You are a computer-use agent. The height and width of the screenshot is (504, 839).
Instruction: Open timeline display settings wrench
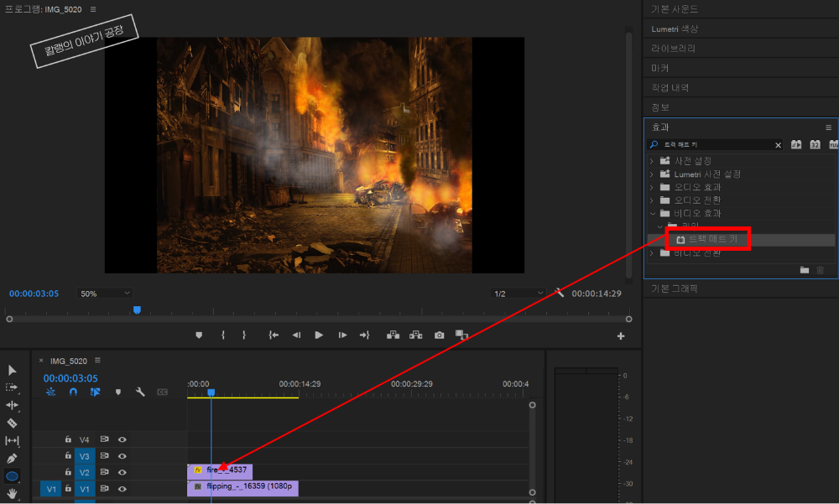coord(140,392)
